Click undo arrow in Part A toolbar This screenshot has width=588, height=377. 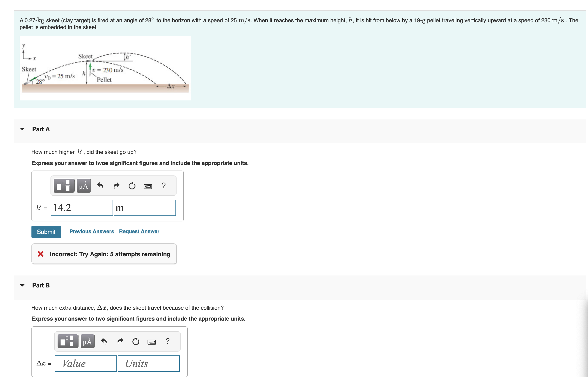pos(100,186)
